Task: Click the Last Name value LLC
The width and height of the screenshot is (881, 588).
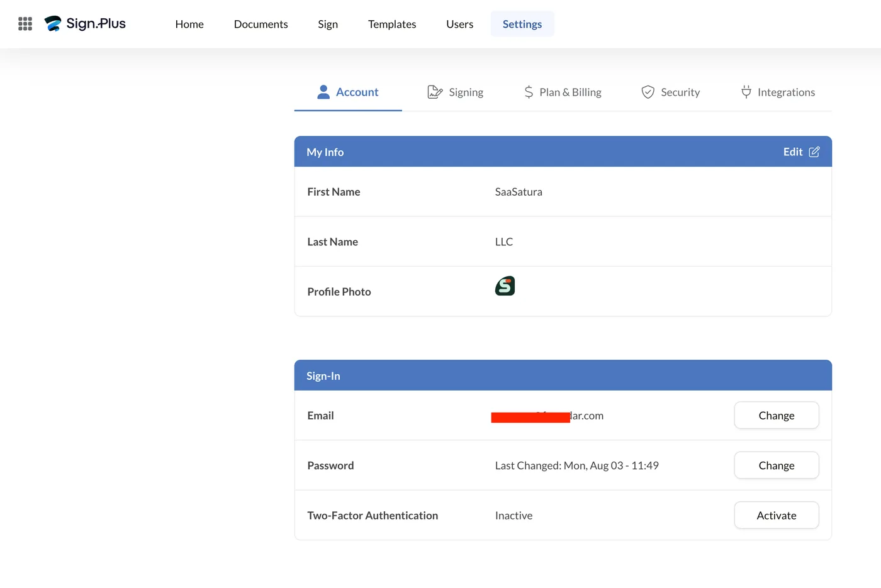Action: 504,241
